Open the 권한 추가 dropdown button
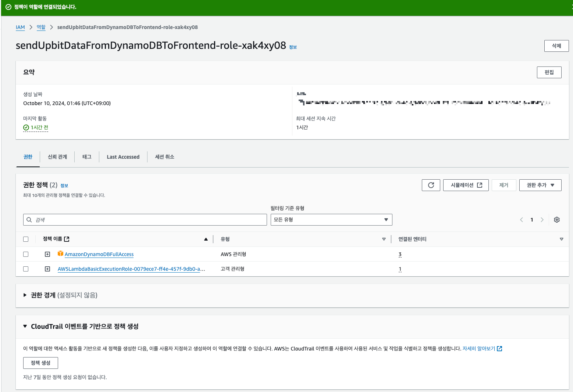 click(540, 185)
